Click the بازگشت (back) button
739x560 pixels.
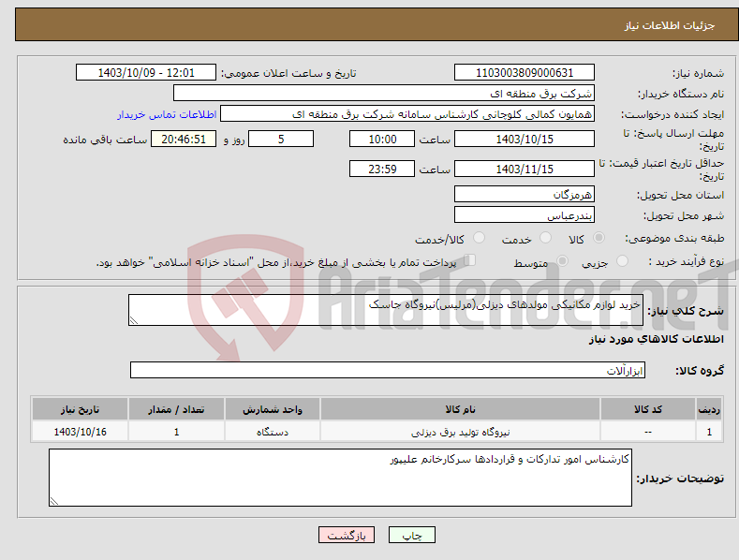point(347,535)
